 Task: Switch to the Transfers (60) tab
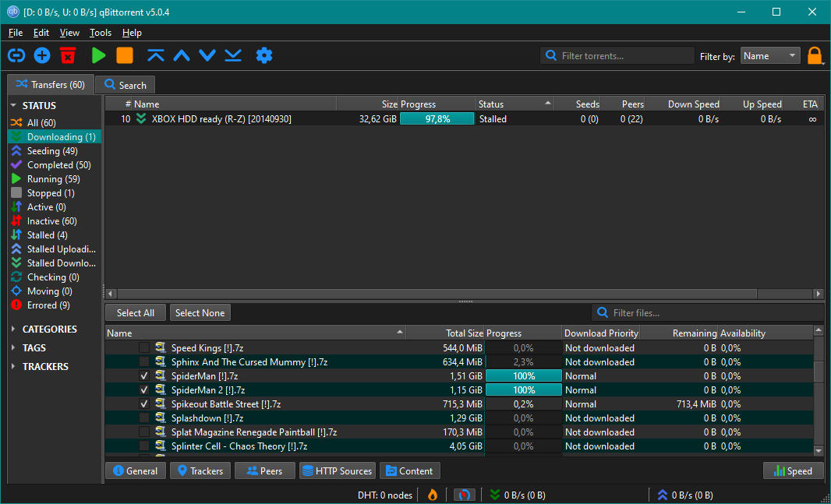point(51,85)
